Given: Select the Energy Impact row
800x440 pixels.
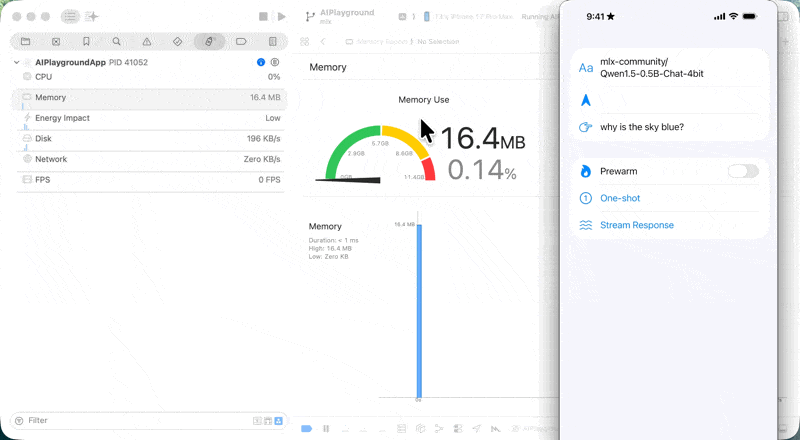Looking at the screenshot, I should (x=150, y=118).
